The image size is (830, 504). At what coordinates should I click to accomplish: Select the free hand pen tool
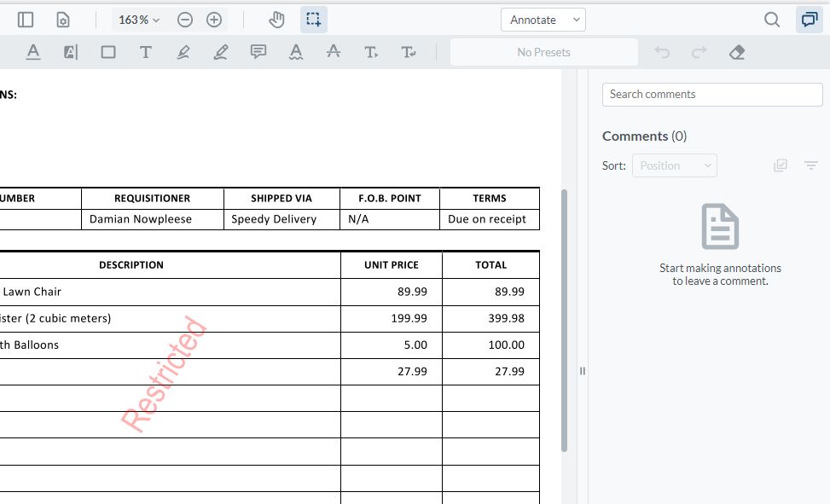pos(221,52)
